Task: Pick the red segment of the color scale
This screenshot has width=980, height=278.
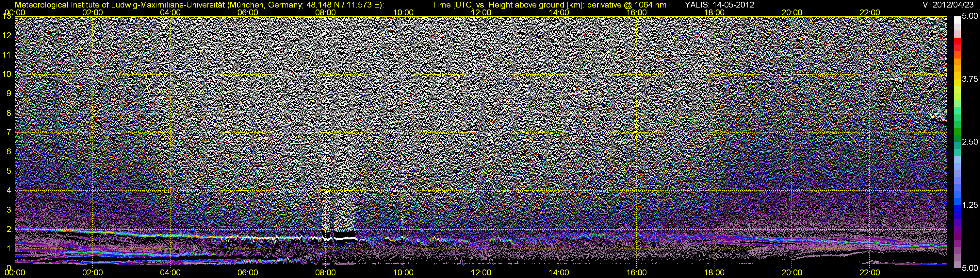Action: tap(957, 41)
